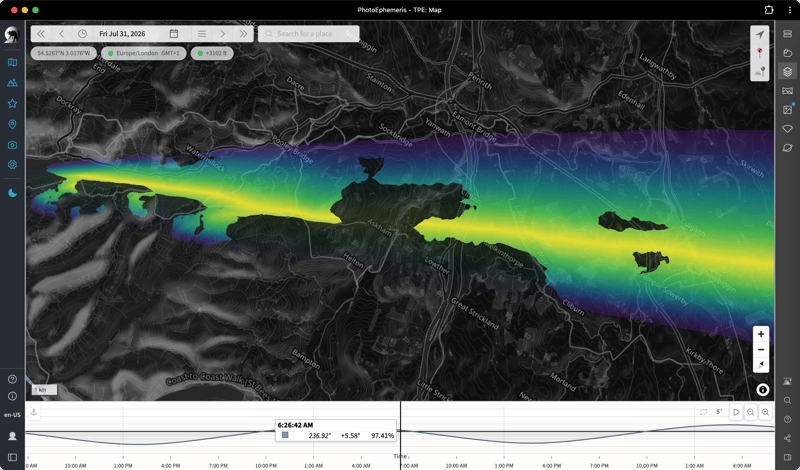Open the map layers icon in right sidebar
Viewport: 800px width, 470px height.
[787, 72]
